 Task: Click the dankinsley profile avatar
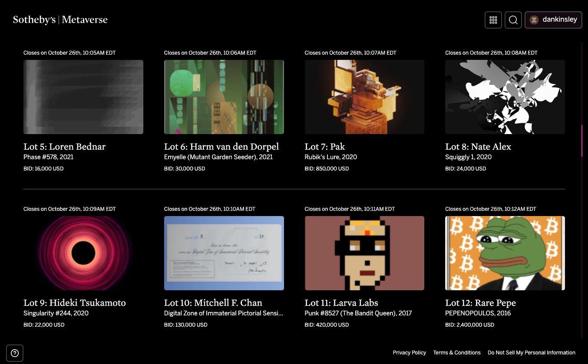coord(534,20)
